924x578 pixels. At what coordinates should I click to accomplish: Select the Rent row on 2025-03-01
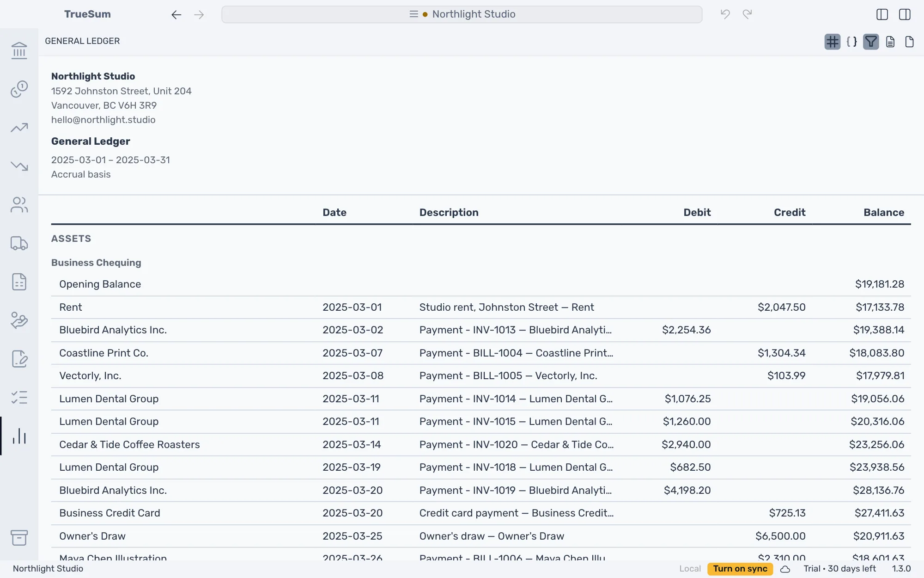(481, 307)
